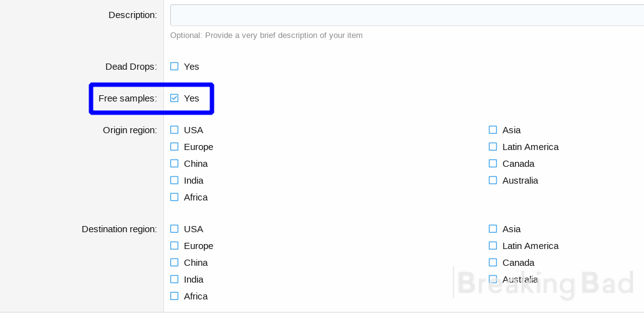Tick China in Origin region

click(175, 164)
